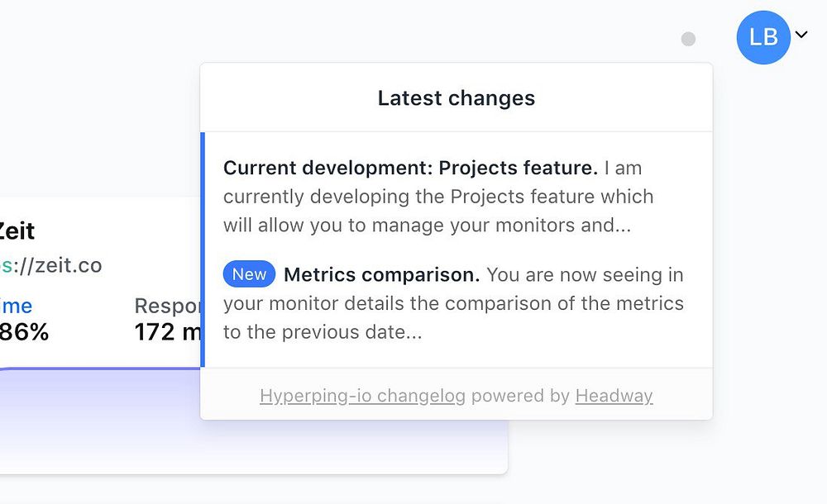Screen dimensions: 827x504
Task: Open the Metrics comparison changelog entry
Action: pyautogui.click(x=381, y=274)
